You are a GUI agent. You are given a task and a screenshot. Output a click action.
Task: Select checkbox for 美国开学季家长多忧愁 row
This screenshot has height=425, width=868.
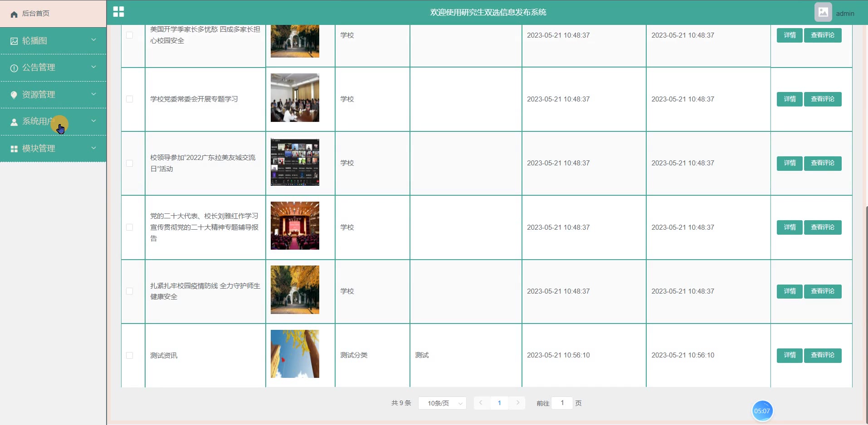click(x=130, y=35)
